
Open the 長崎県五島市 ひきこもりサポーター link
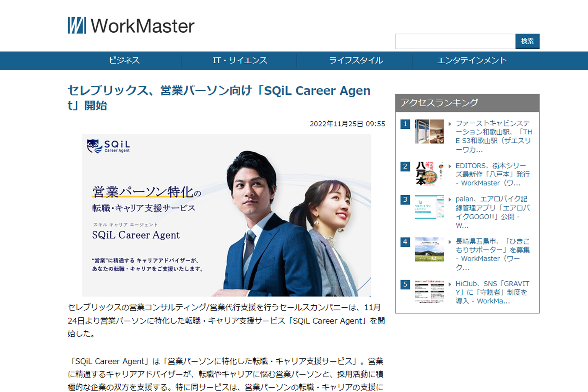[x=493, y=254]
